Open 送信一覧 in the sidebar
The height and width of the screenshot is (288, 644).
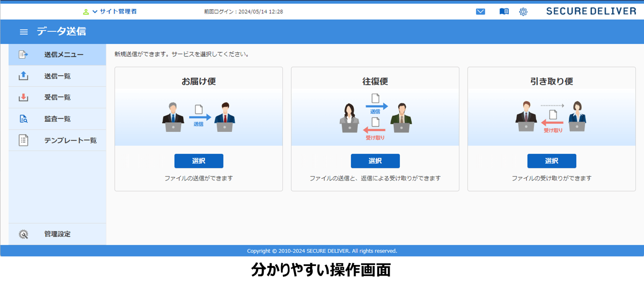click(57, 76)
